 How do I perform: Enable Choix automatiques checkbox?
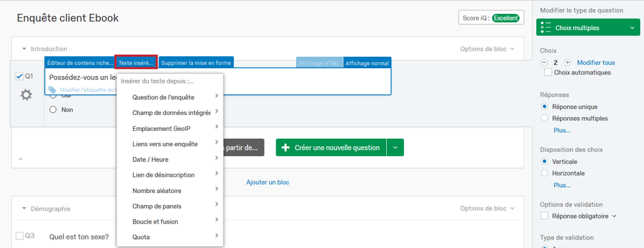coord(548,73)
